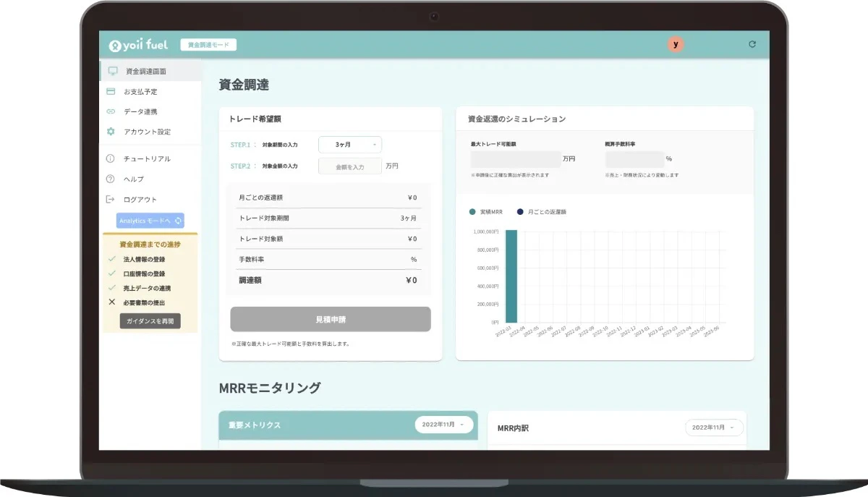This screenshot has width=868, height=497.
Task: Click the 金額を入力 amount input field
Action: tap(349, 165)
